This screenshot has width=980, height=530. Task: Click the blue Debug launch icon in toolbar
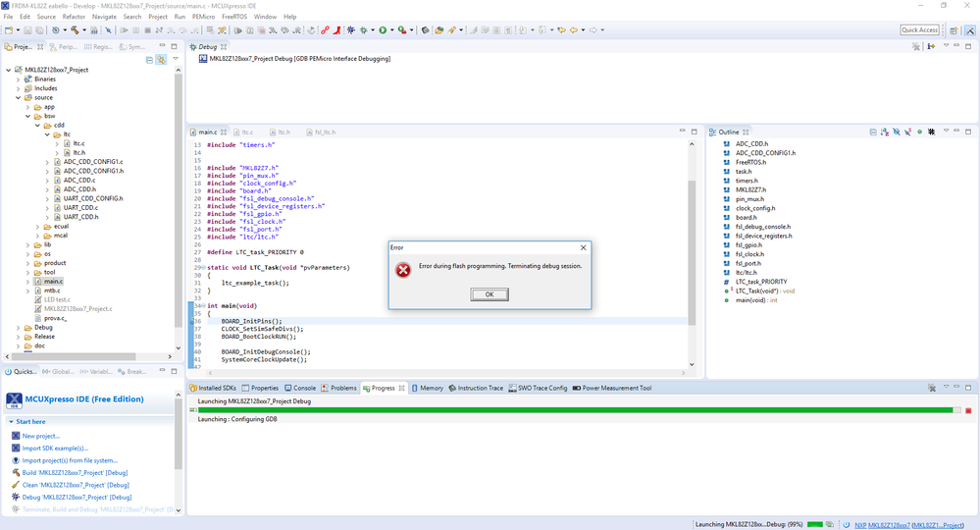351,30
